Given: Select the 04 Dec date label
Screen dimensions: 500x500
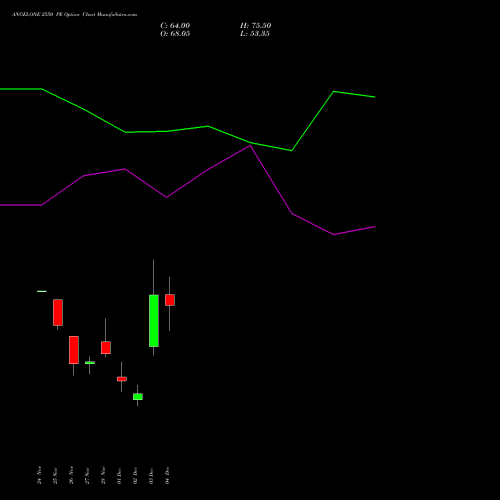Looking at the screenshot, I should [167, 475].
